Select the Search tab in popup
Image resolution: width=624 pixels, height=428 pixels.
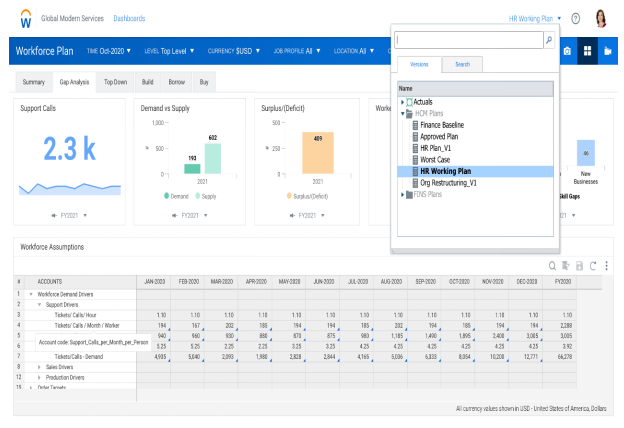462,64
